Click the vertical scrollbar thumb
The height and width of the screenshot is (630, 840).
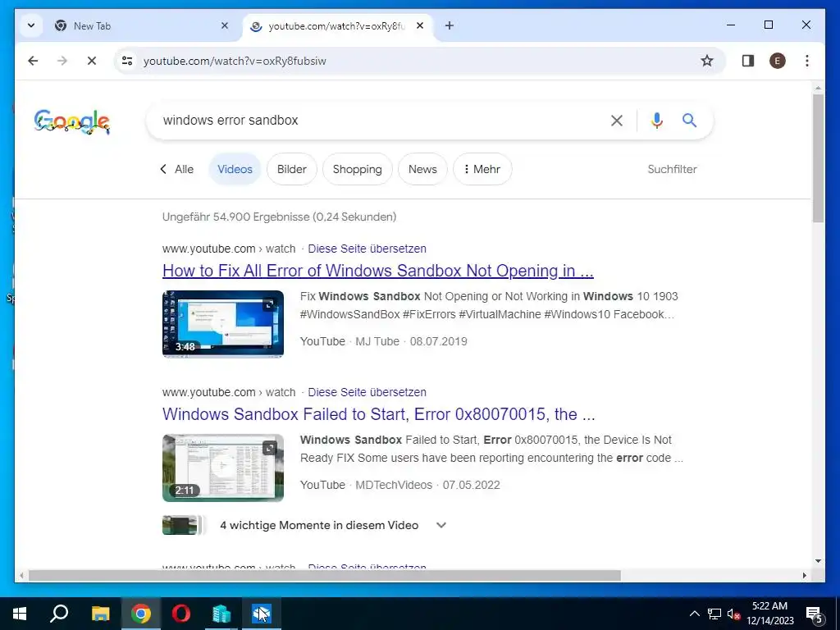818,158
